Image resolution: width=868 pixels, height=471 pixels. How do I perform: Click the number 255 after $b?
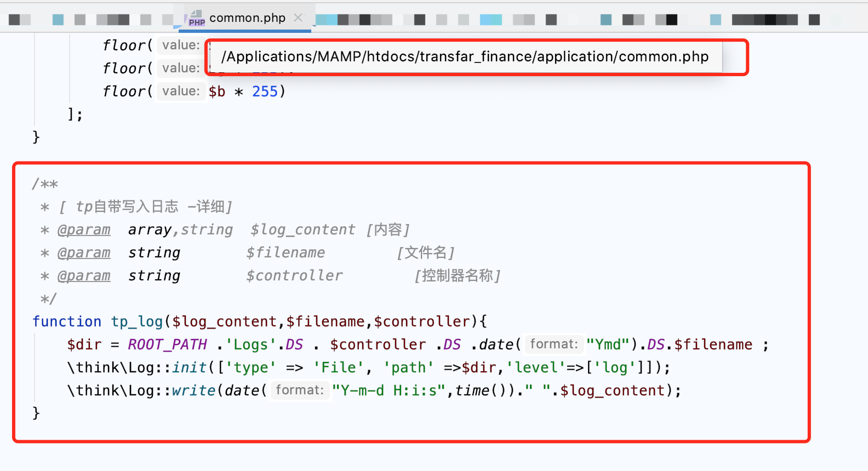coord(265,91)
